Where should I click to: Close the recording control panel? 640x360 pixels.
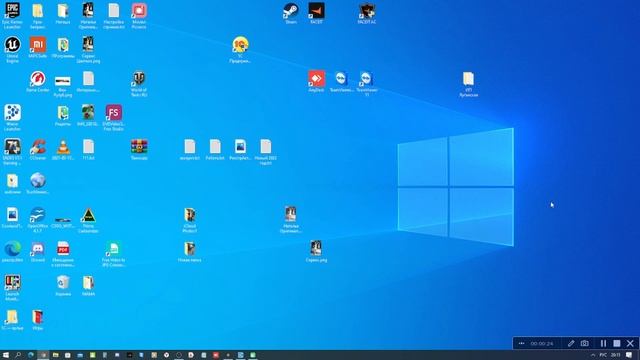630,343
